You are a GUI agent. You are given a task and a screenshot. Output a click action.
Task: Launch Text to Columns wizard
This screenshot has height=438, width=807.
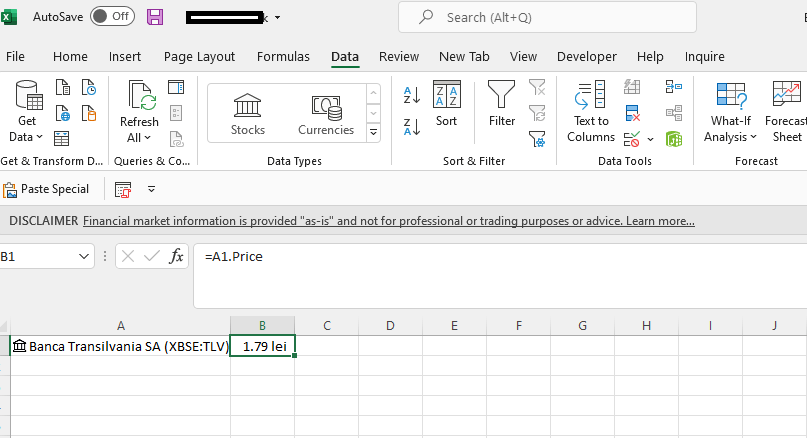[591, 111]
